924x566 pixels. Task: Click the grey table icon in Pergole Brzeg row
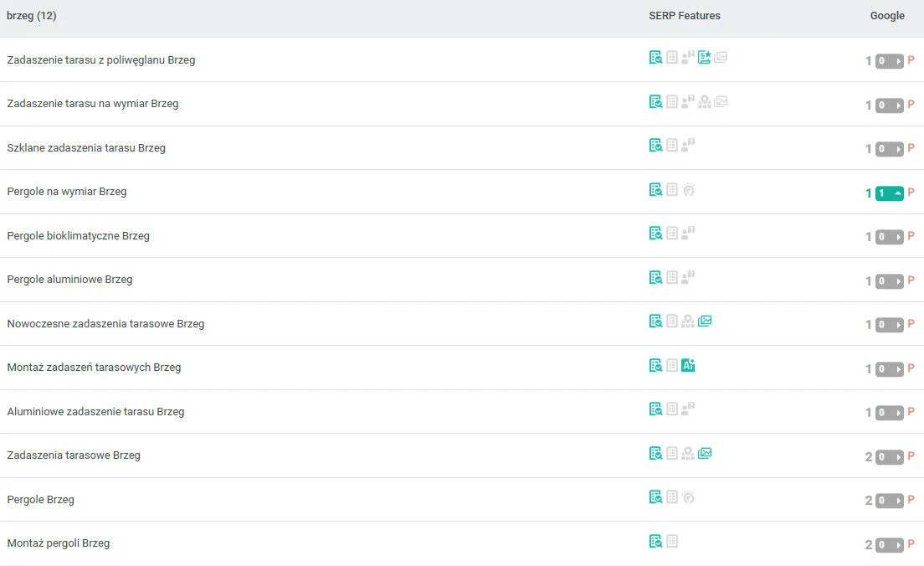coord(672,497)
